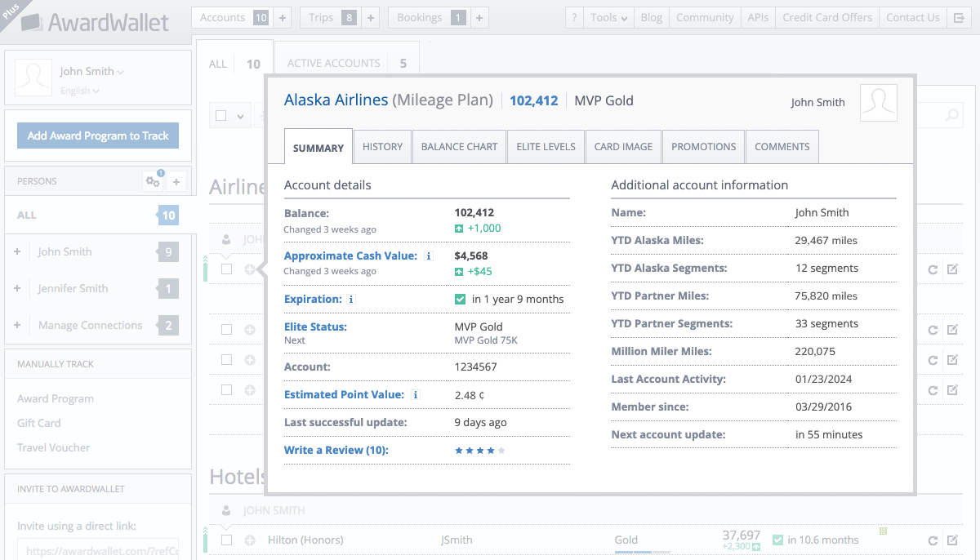Image resolution: width=980 pixels, height=560 pixels.
Task: Switch to Active Accounts tab
Action: tap(347, 63)
